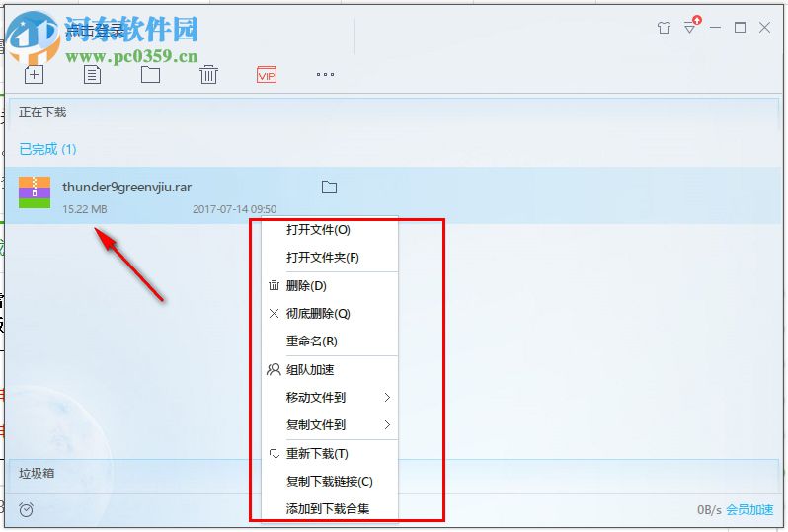This screenshot has height=532, width=788.
Task: Click the 0B/s speed indicator
Action: [x=709, y=510]
